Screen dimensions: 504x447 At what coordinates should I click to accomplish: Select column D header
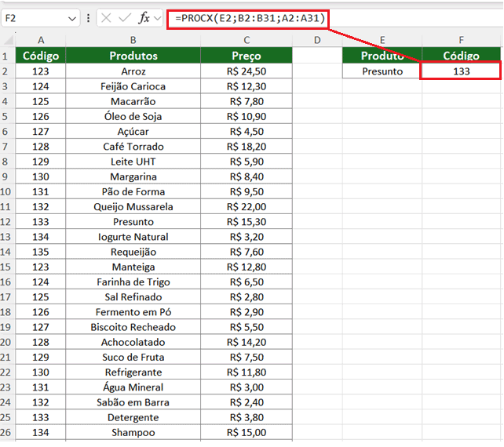click(x=316, y=40)
